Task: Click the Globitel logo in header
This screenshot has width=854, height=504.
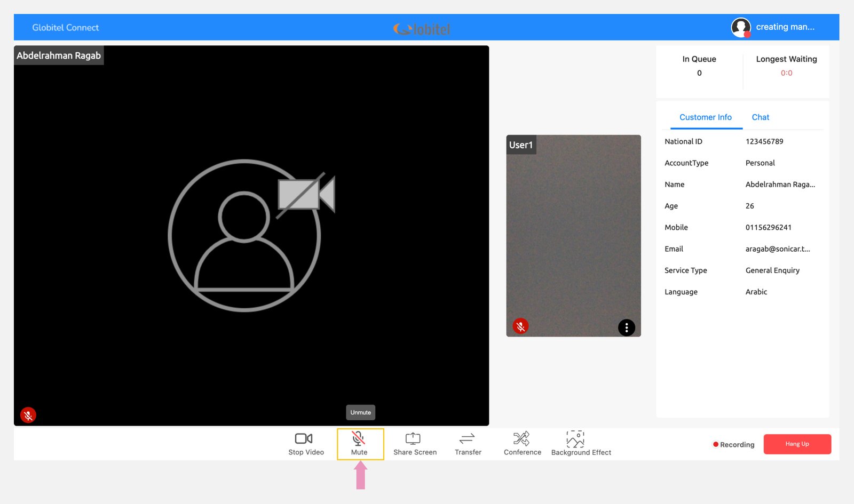Action: (422, 29)
